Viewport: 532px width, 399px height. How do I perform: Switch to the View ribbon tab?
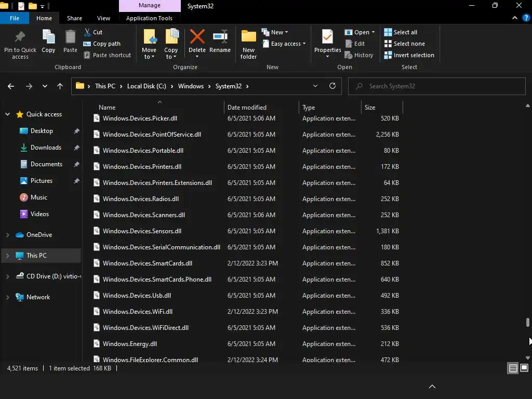103,18
